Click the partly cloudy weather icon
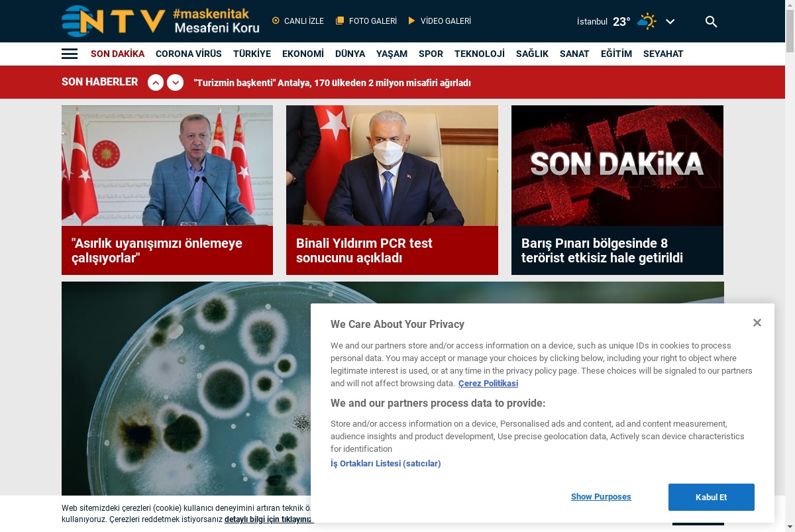 click(647, 21)
